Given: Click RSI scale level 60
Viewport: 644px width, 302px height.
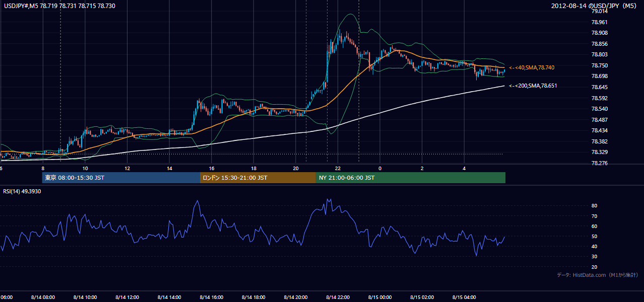Looking at the screenshot, I should 595,226.
